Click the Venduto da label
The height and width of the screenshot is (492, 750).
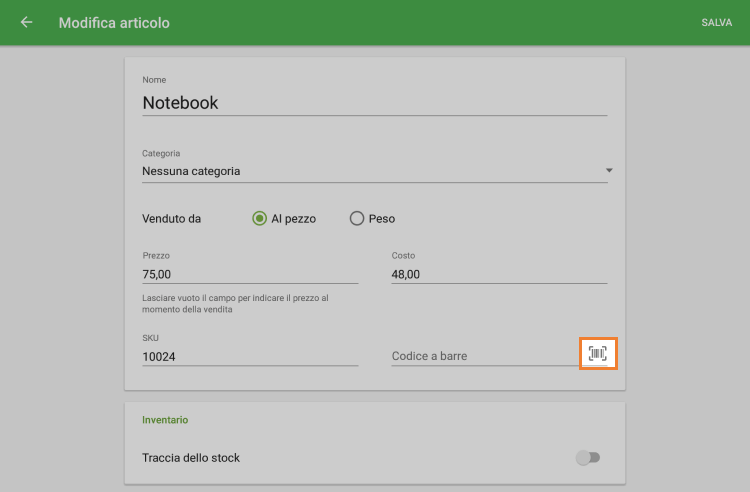point(171,219)
